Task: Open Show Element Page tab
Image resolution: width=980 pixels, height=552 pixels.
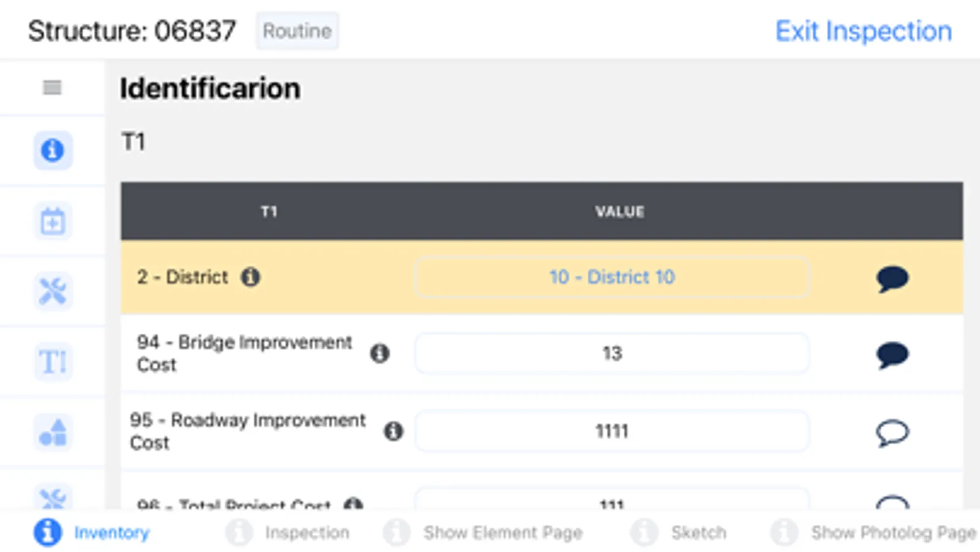Action: pos(483,532)
